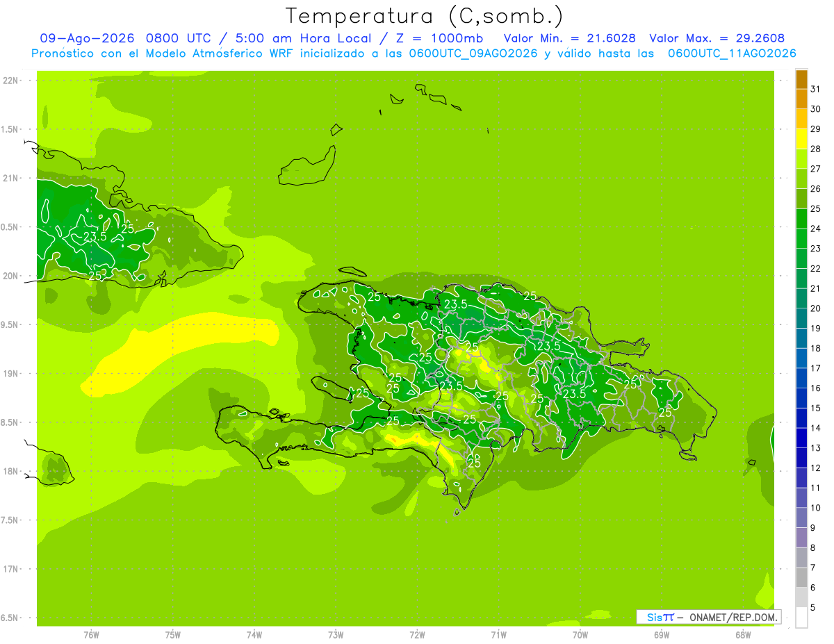Click the 18N latitude axis label
Image resolution: width=834 pixels, height=644 pixels.
click(x=10, y=471)
